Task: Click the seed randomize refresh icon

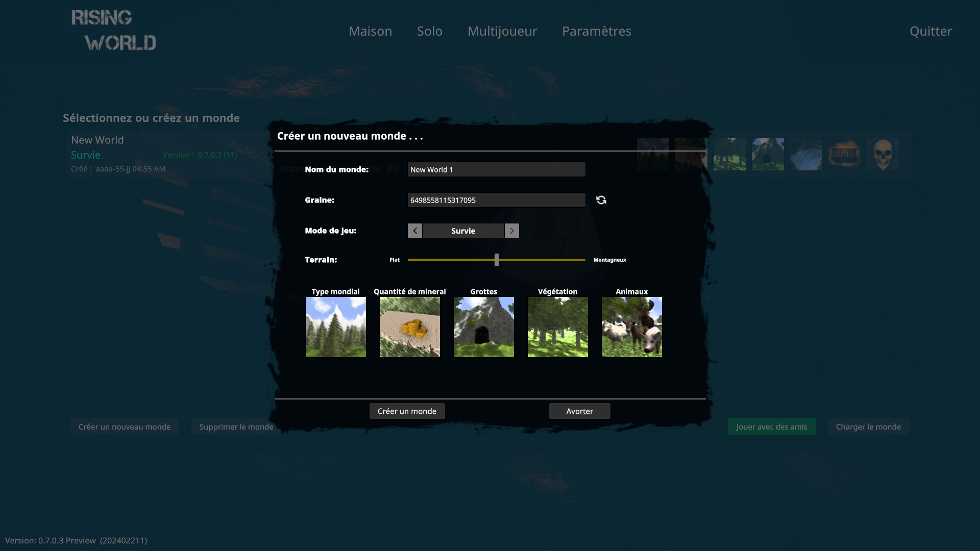Action: coord(601,200)
